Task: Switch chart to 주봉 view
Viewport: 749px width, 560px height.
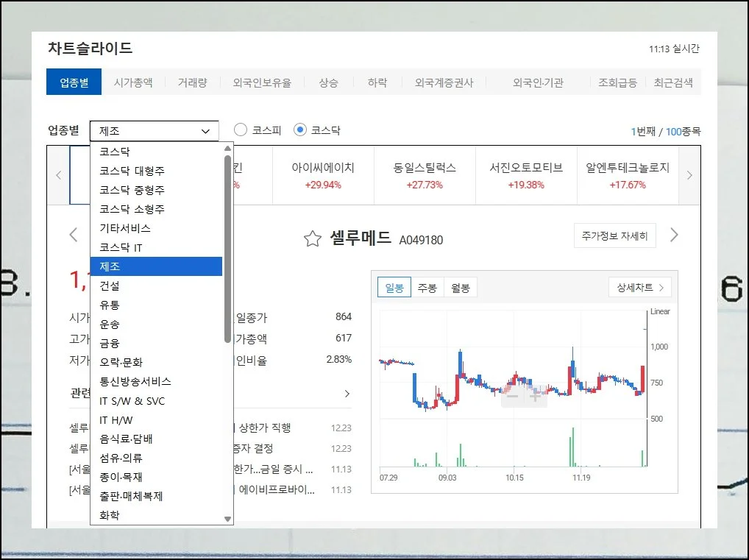Action: click(x=427, y=288)
